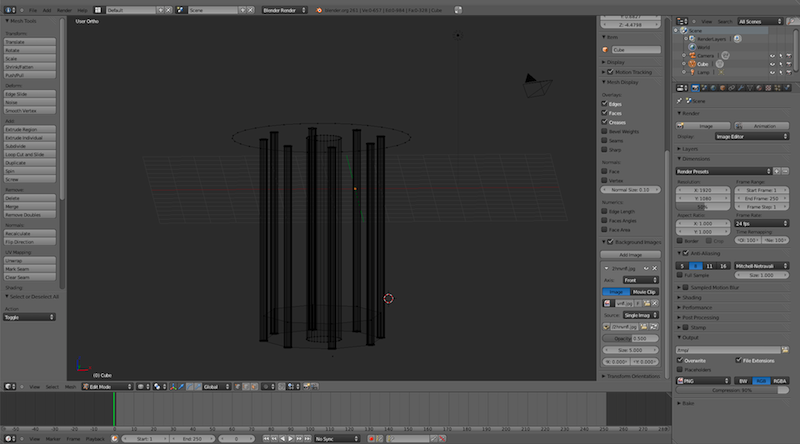Open the Material properties tab icon
800x444 pixels.
pyautogui.click(x=759, y=88)
